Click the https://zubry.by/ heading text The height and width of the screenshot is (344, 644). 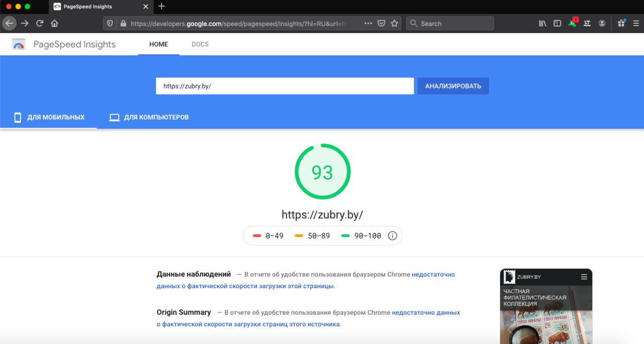coord(323,215)
